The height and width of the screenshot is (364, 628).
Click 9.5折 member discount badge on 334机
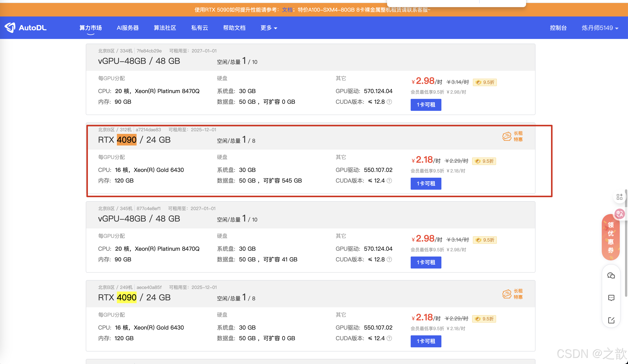pos(485,82)
